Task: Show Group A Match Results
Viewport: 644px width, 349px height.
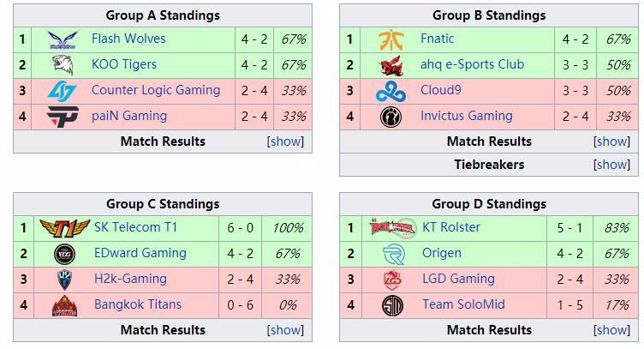Action: [x=286, y=141]
